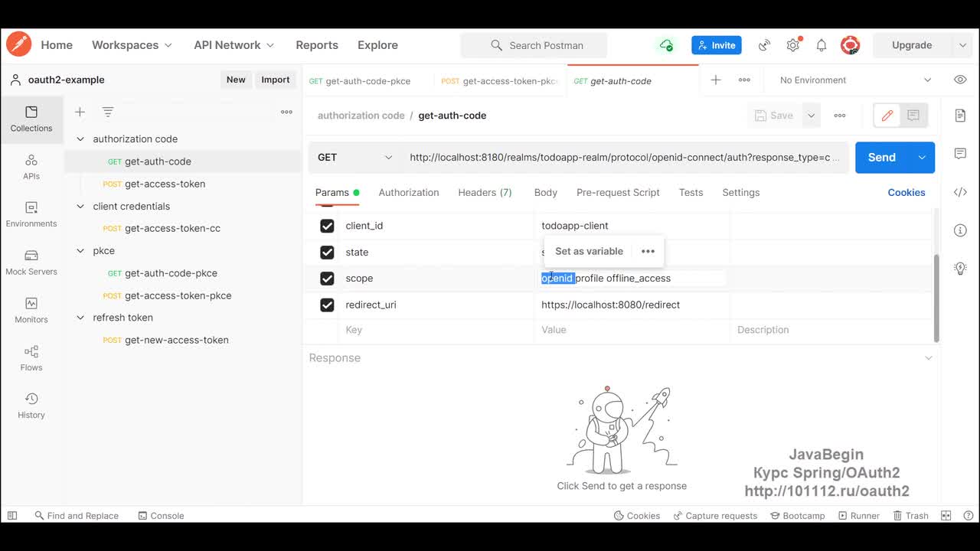Collapse the refresh token folder
This screenshot has width=980, height=551.
coord(80,318)
